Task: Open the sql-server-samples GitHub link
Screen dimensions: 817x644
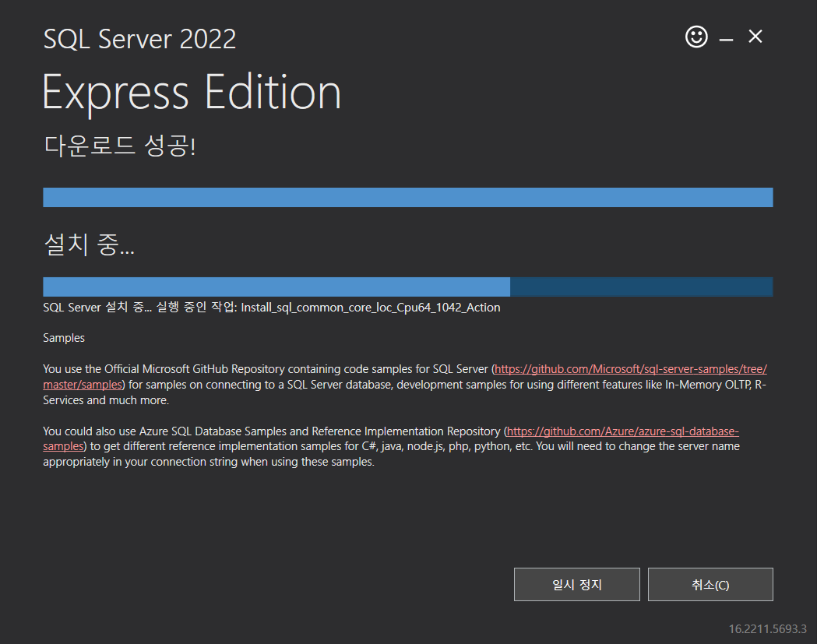Action: (x=630, y=369)
